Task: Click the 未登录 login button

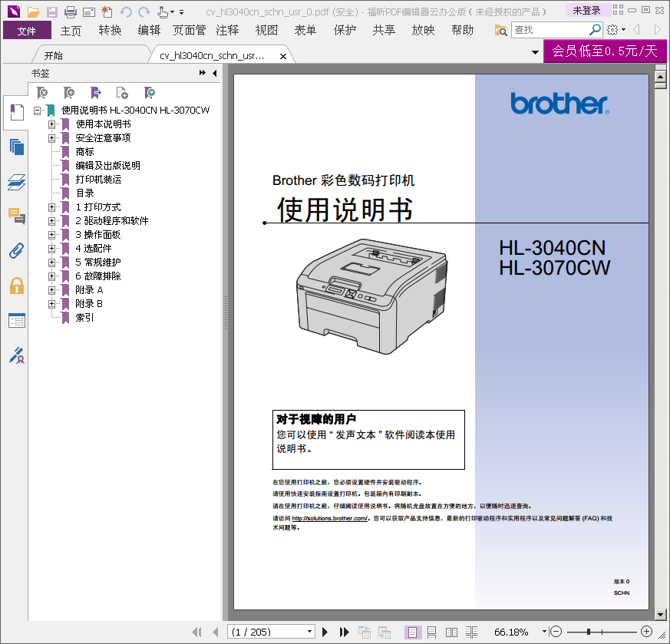Action: [x=586, y=10]
